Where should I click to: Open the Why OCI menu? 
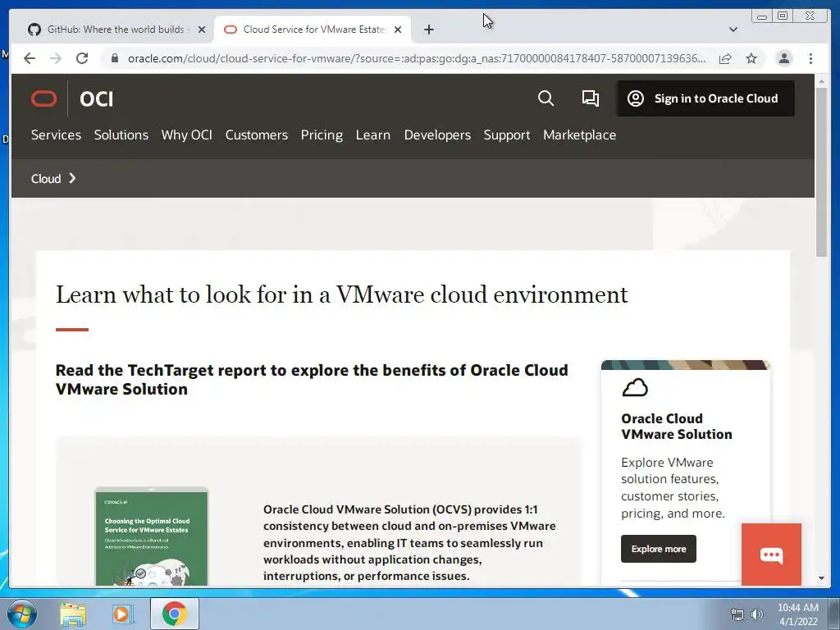(x=187, y=135)
